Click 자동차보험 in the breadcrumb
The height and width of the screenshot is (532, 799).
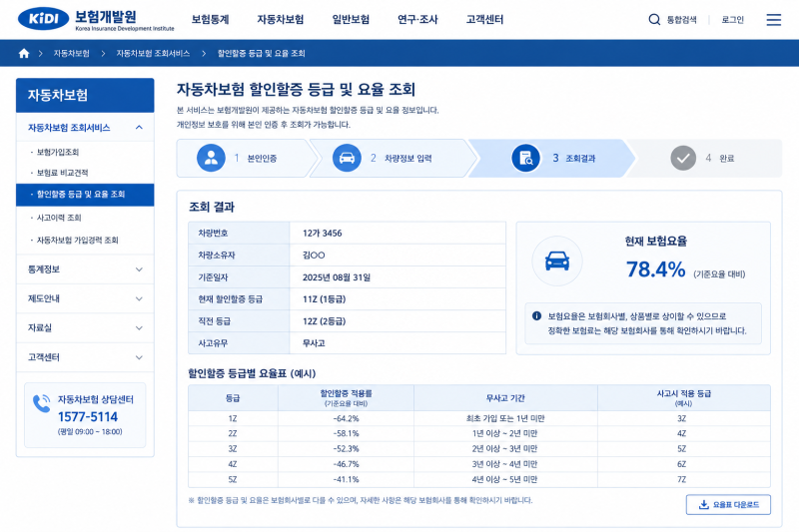[71, 54]
